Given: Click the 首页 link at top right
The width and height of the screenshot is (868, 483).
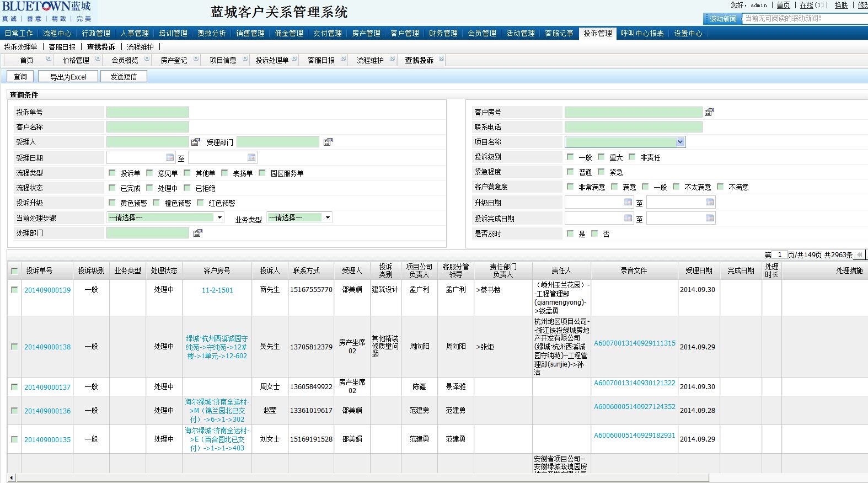Looking at the screenshot, I should [783, 5].
